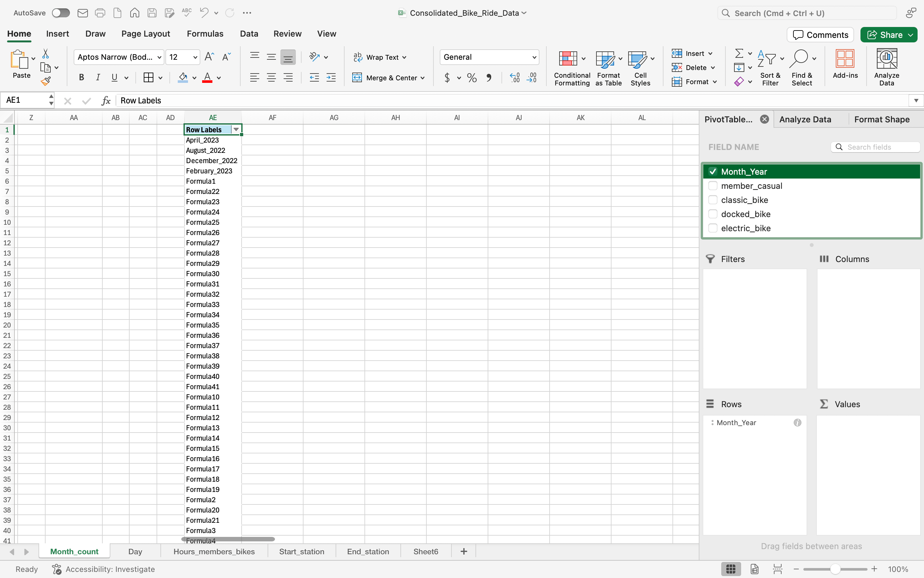Open the Add-ins gallery
924x578 pixels.
[845, 64]
